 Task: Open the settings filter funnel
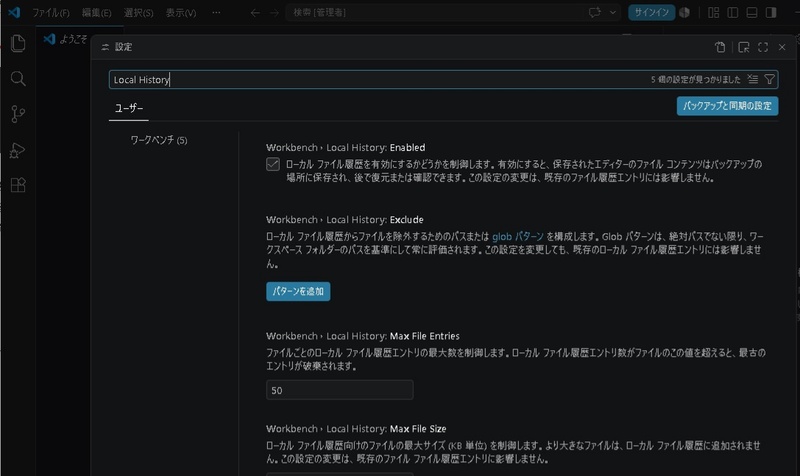point(769,79)
